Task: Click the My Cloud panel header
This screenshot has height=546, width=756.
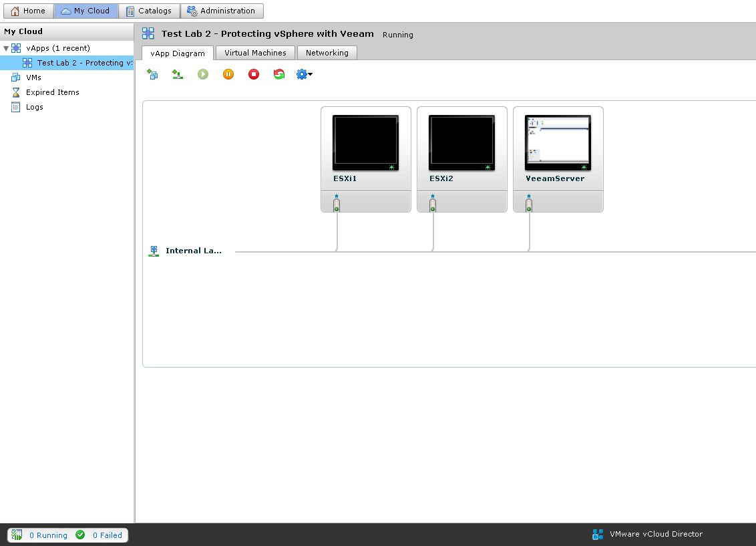Action: point(67,32)
